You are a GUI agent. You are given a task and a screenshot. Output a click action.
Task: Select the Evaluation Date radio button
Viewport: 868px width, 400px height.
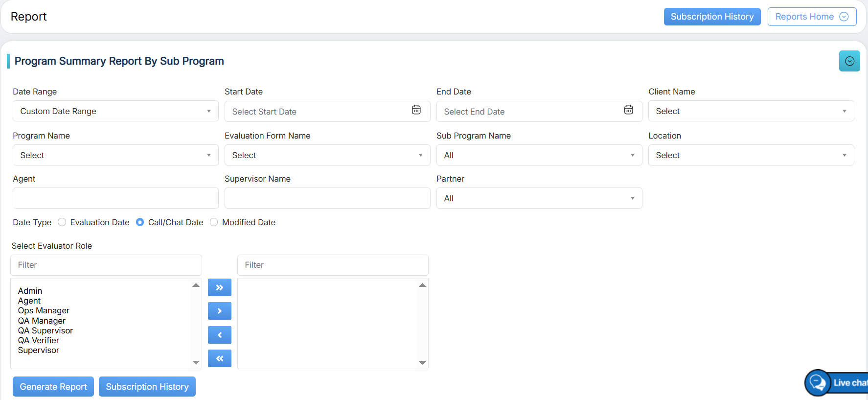[62, 222]
